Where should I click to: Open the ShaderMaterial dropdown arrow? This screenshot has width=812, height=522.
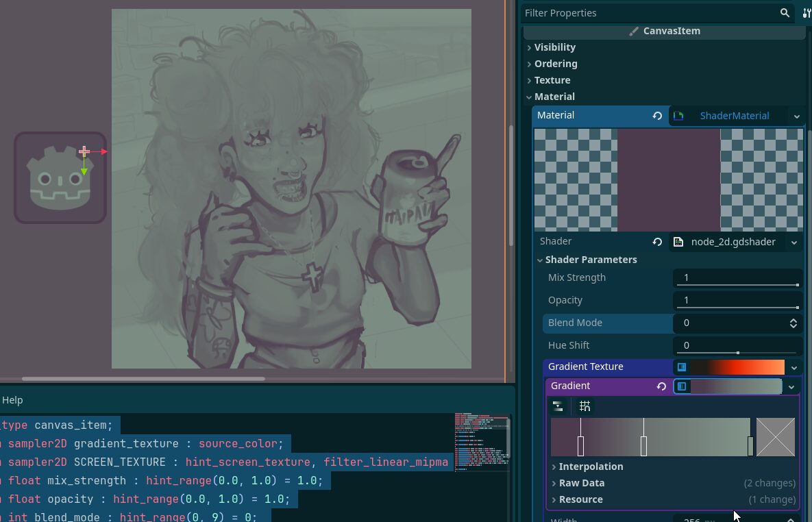click(796, 116)
